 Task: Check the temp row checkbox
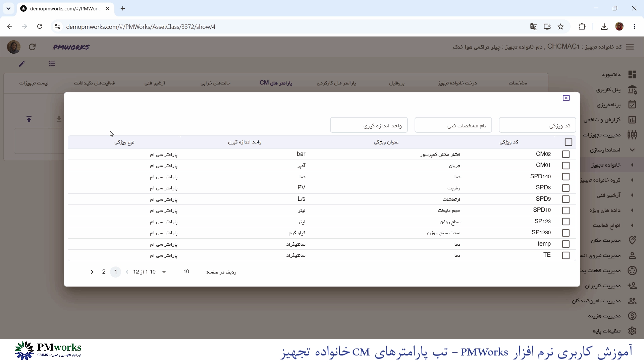pos(566,244)
